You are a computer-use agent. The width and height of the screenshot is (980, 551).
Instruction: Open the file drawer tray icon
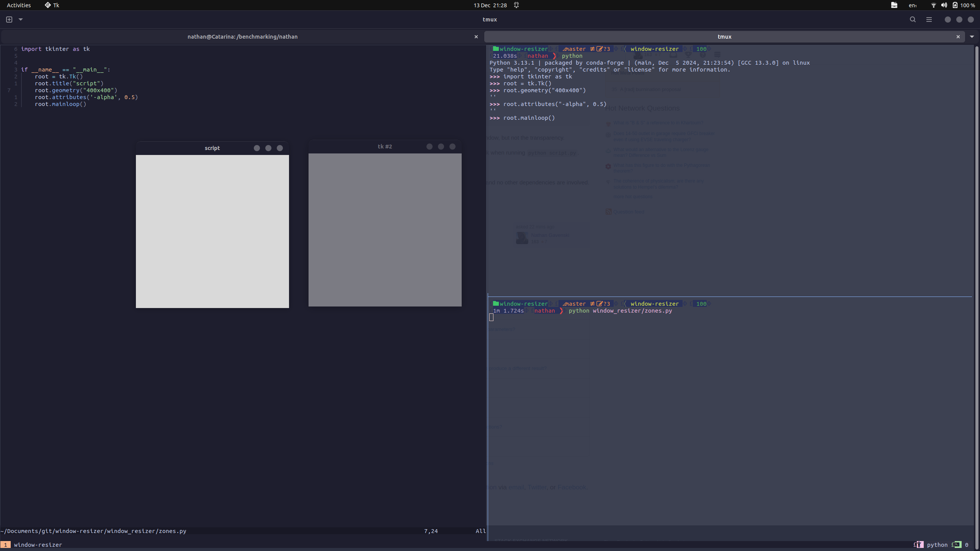tap(894, 5)
